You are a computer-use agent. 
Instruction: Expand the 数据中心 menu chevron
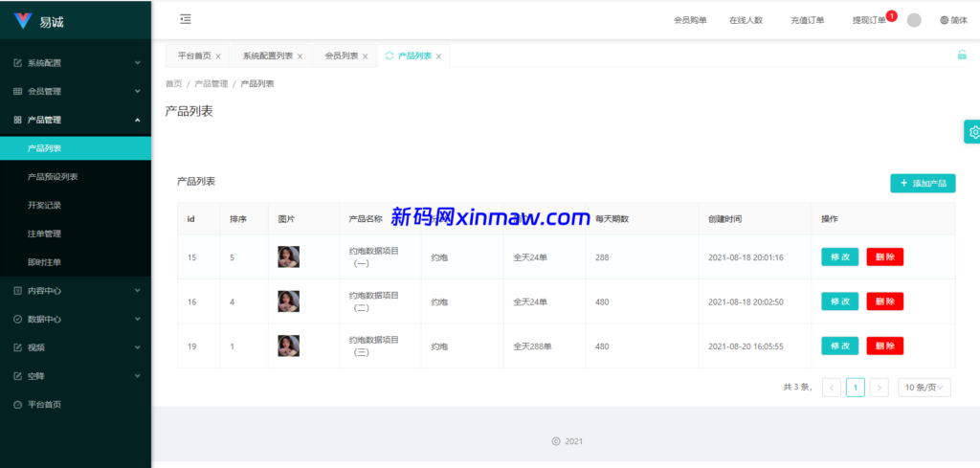tap(138, 319)
